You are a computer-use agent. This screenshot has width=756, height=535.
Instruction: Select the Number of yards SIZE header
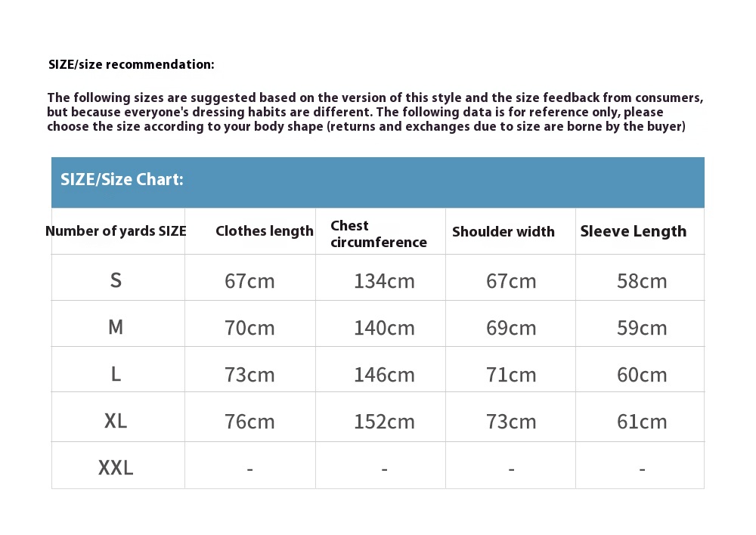tap(116, 231)
